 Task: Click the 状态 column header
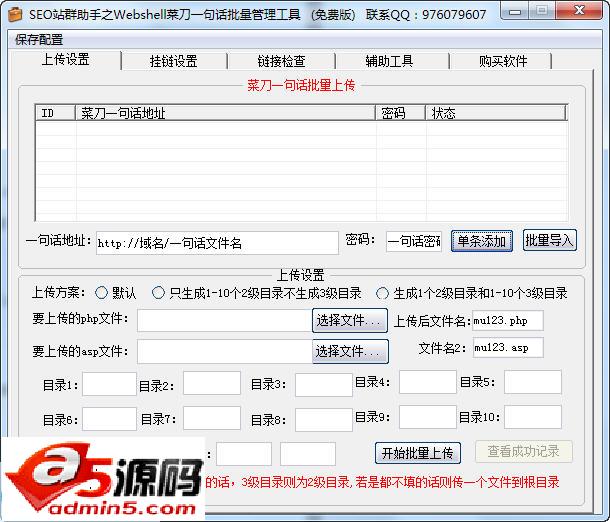click(x=496, y=113)
